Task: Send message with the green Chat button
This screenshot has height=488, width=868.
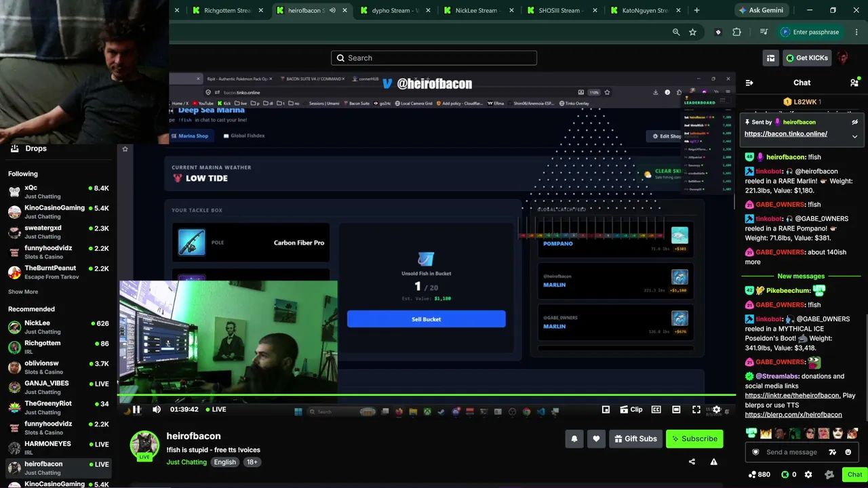Action: 854,474
